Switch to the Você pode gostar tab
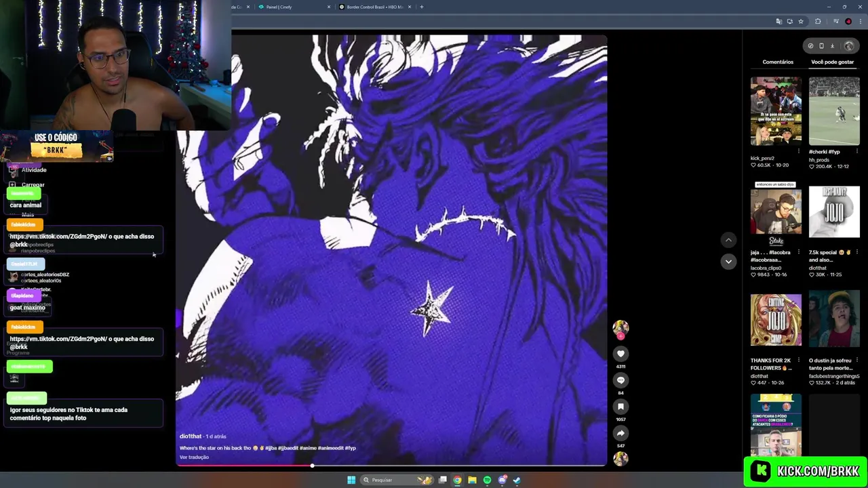868x488 pixels. click(833, 62)
